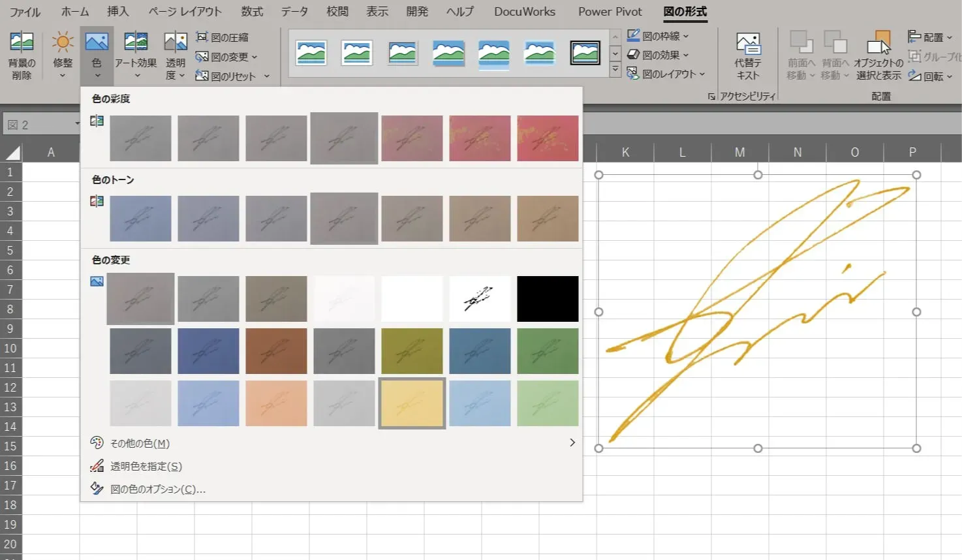962x560 pixels.
Task: Open the 図のレイアウト (picture layout) dropdown
Action: pyautogui.click(x=666, y=74)
